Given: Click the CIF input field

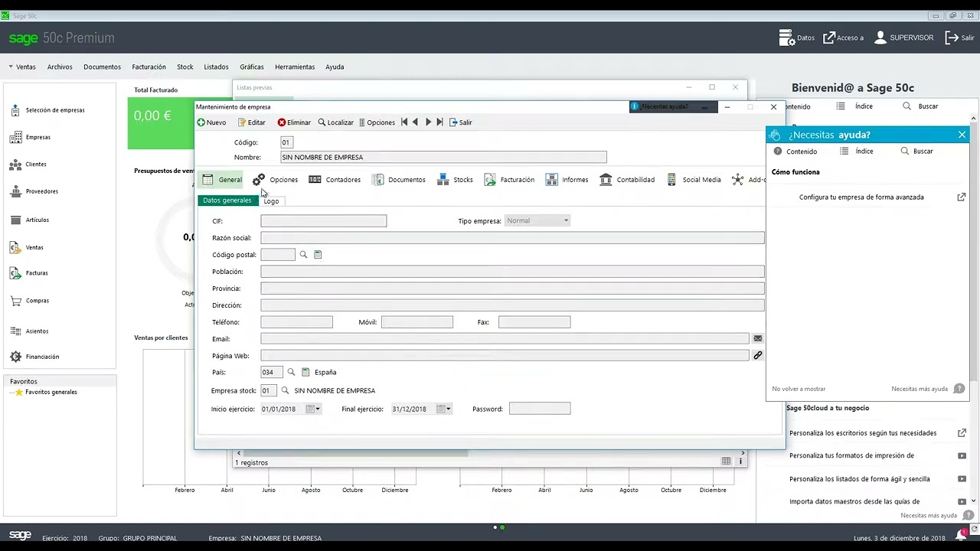Looking at the screenshot, I should (323, 221).
